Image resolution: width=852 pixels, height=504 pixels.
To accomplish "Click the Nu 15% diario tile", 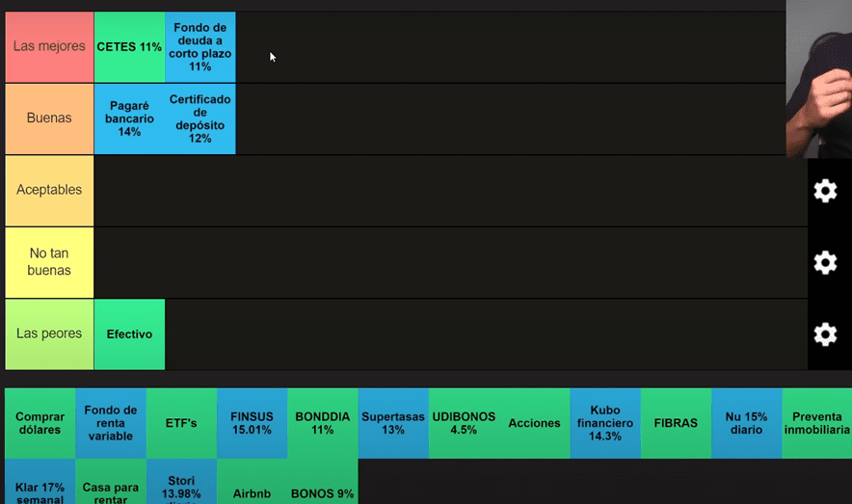I will click(x=746, y=423).
